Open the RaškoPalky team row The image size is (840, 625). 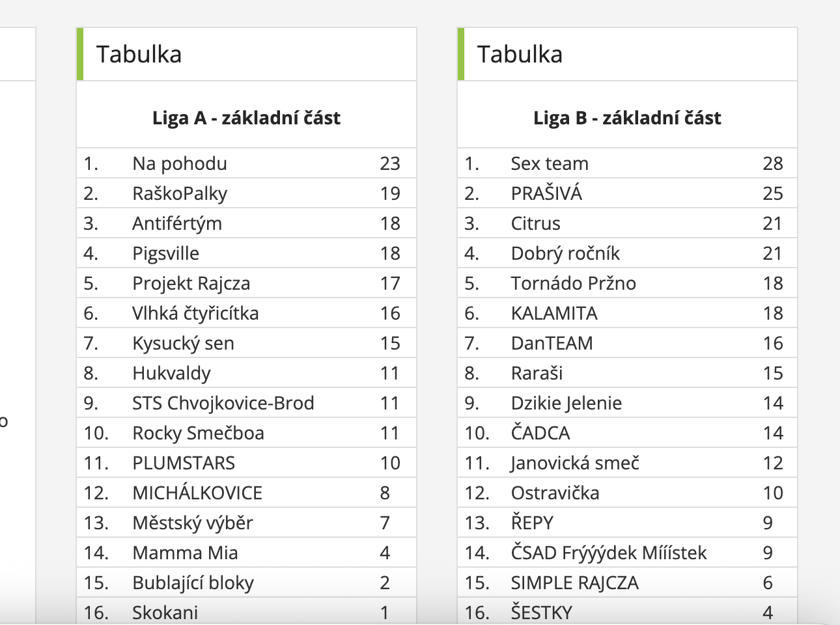(x=180, y=193)
